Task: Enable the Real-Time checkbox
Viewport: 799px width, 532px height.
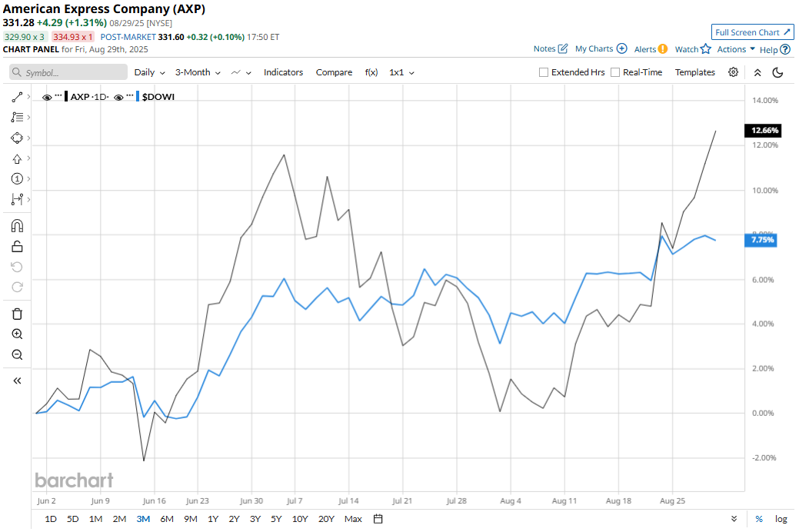Action: pyautogui.click(x=615, y=72)
